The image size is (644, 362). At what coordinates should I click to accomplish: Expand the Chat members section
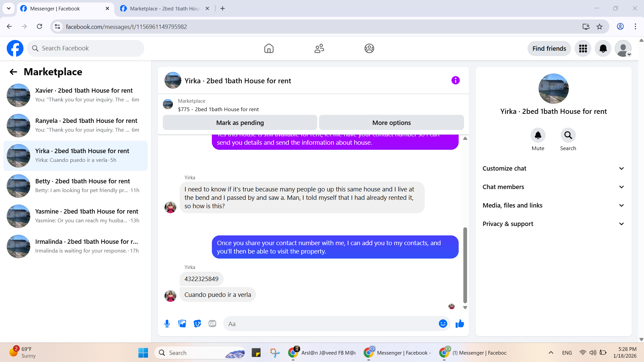coord(553,187)
